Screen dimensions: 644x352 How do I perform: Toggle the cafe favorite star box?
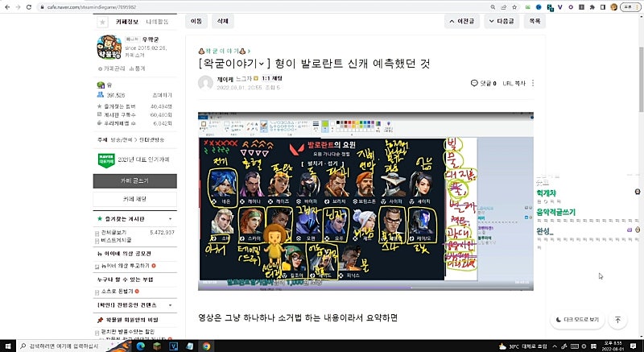coord(102,22)
